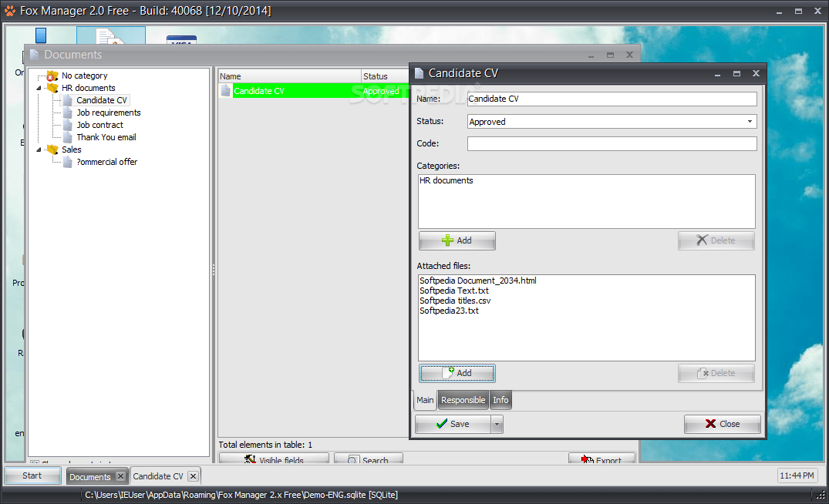The height and width of the screenshot is (504, 829).
Task: Click the green Add button under Categories
Action: tap(457, 240)
